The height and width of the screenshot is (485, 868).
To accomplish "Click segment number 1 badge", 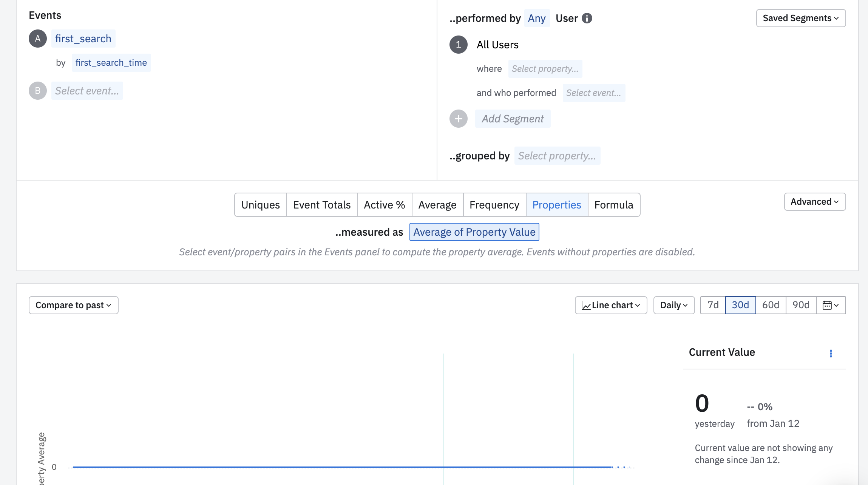I will tap(458, 45).
